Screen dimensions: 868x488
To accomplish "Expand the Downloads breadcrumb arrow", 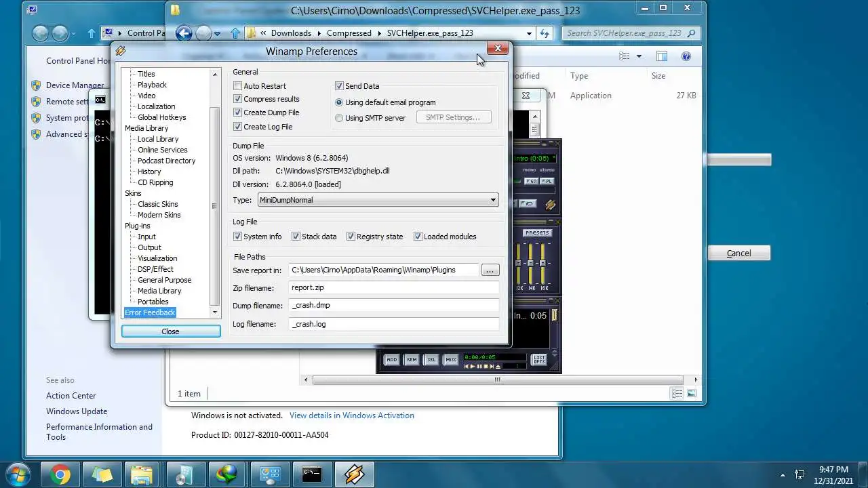I will [319, 33].
